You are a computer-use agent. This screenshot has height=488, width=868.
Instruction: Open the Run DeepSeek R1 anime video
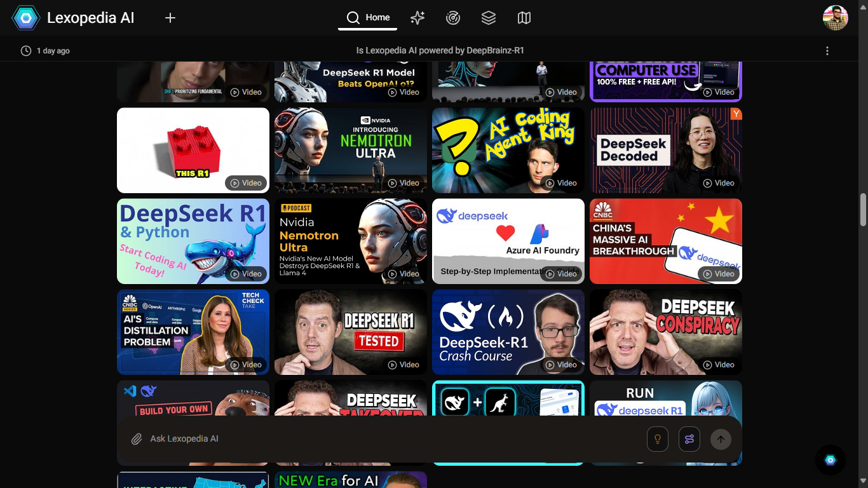[666, 398]
